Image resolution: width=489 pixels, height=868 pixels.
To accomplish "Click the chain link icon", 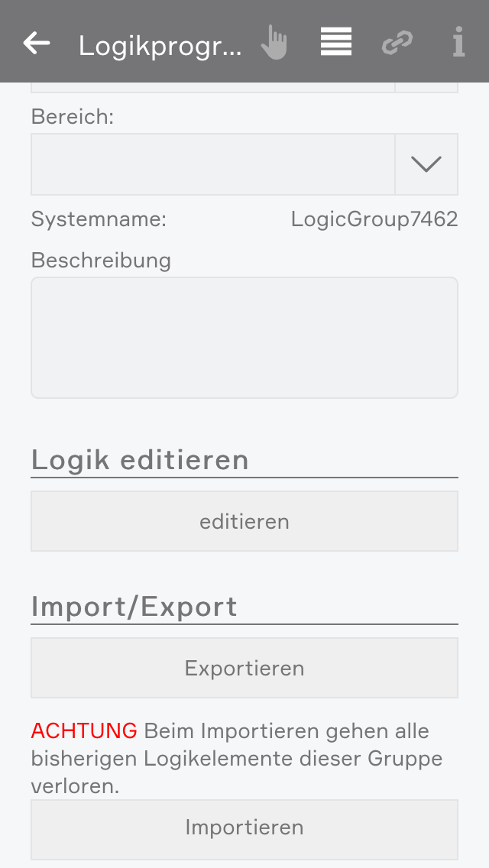I will (x=397, y=43).
